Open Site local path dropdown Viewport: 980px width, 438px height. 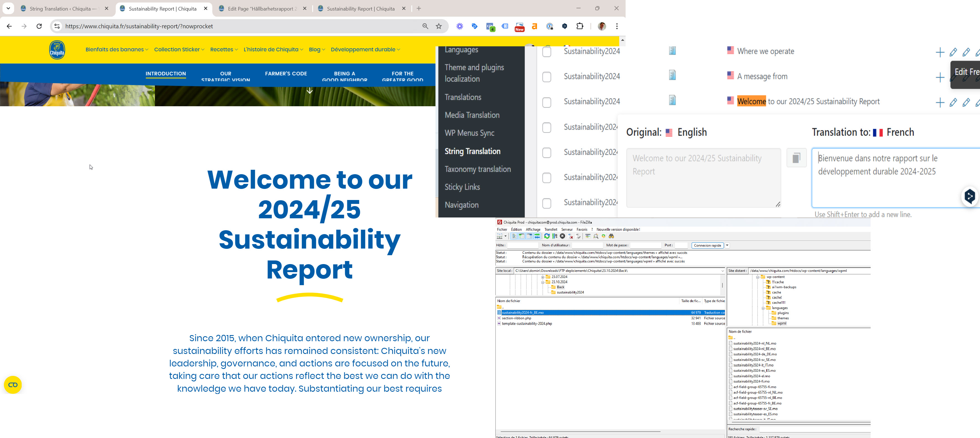point(722,271)
